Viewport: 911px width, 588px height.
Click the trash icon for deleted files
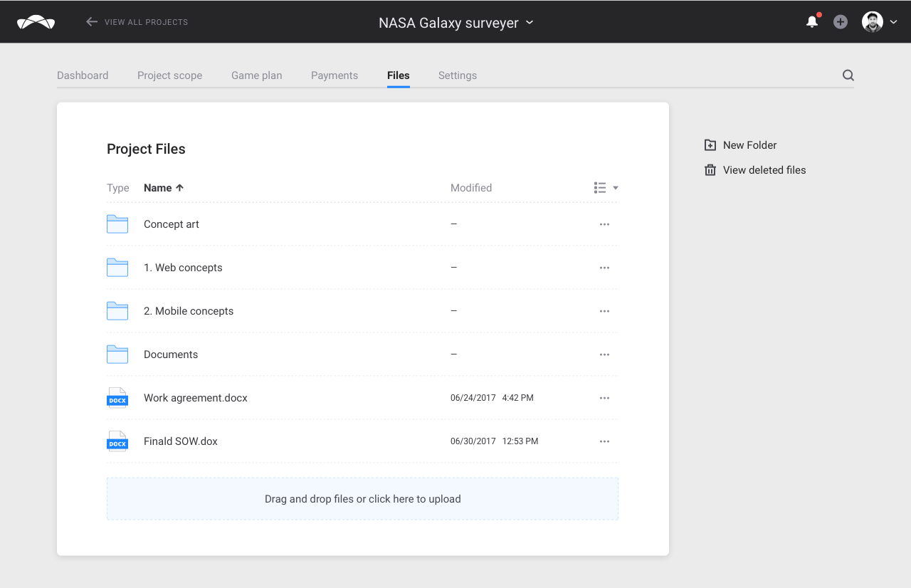tap(710, 170)
